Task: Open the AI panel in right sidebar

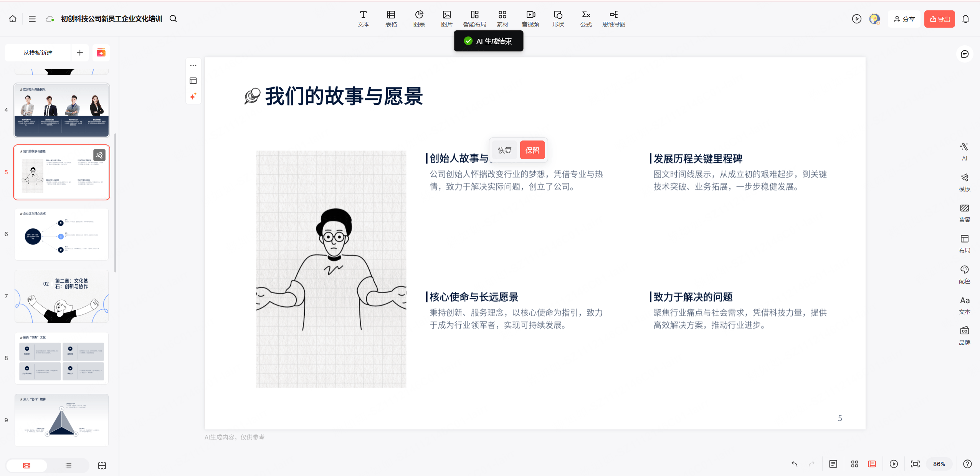Action: (965, 150)
